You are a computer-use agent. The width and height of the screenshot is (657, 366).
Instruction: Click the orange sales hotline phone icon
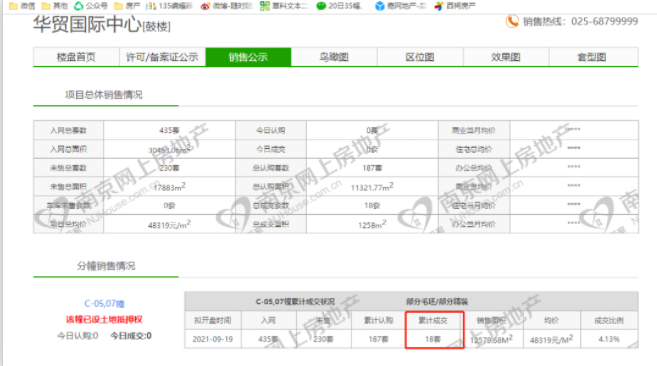coord(512,21)
